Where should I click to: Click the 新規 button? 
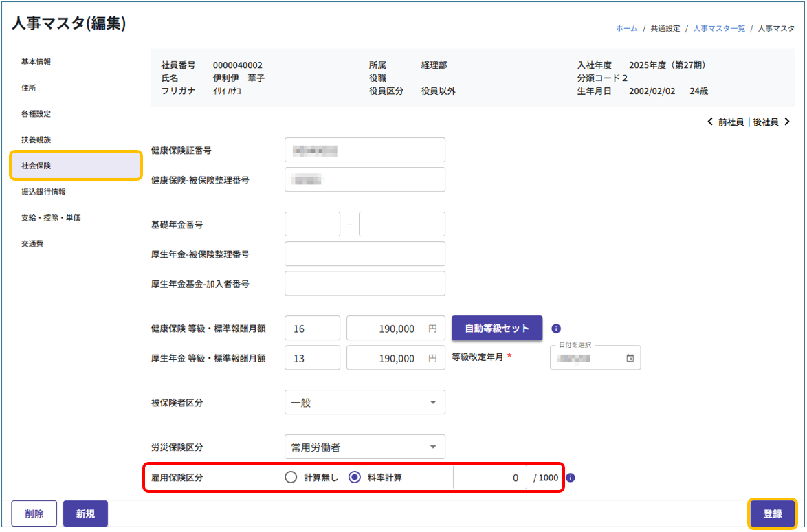pyautogui.click(x=85, y=513)
